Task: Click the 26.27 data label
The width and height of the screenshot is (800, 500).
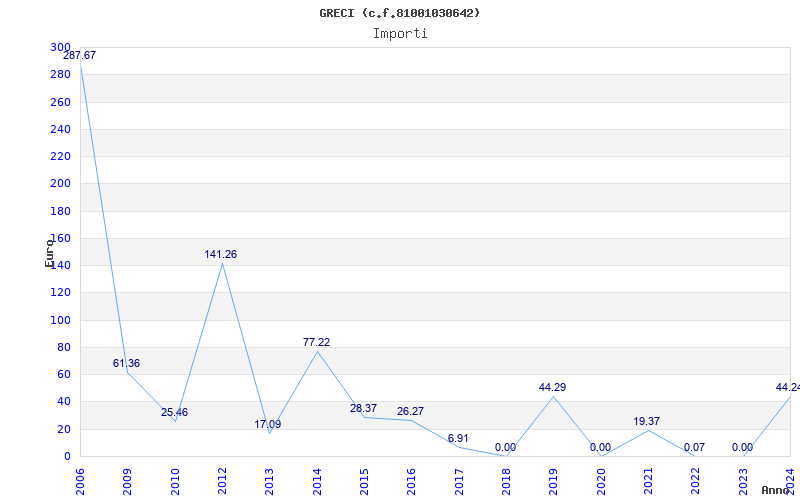Action: pyautogui.click(x=410, y=412)
